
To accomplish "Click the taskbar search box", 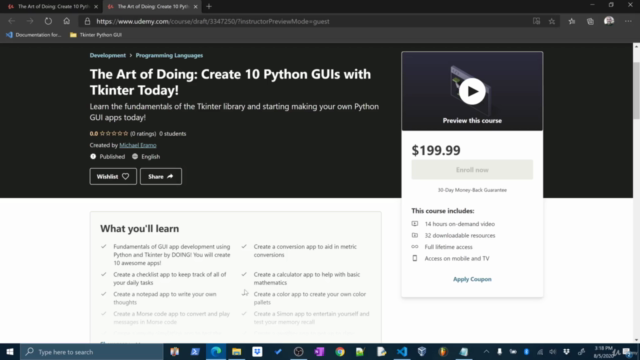I will 92,351.
